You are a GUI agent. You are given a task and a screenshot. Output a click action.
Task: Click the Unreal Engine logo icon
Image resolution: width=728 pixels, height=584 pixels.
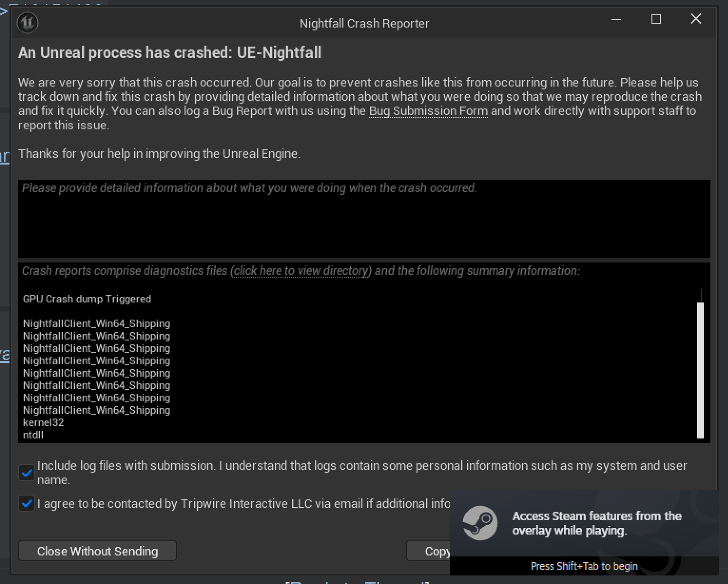28,22
